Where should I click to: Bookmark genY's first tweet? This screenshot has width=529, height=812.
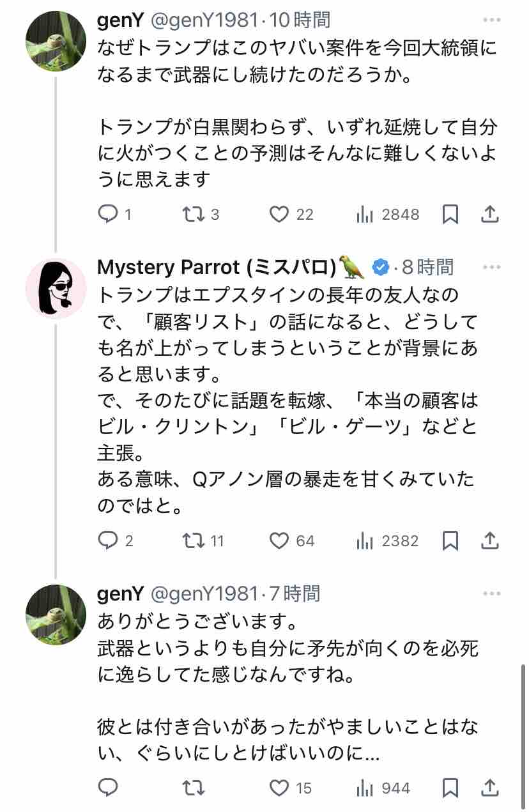(x=450, y=215)
